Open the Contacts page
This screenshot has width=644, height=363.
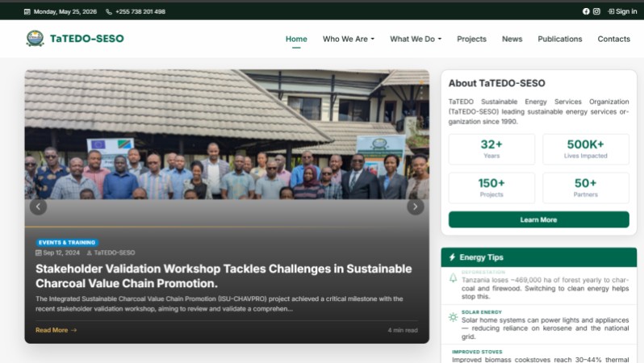click(613, 39)
